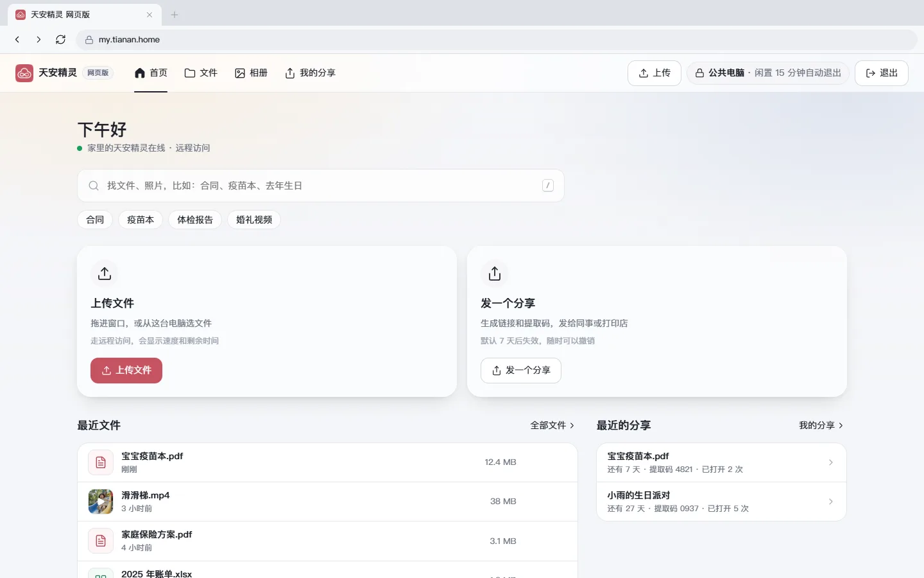Click the 天安精灵 logo icon
The image size is (924, 578).
click(24, 73)
